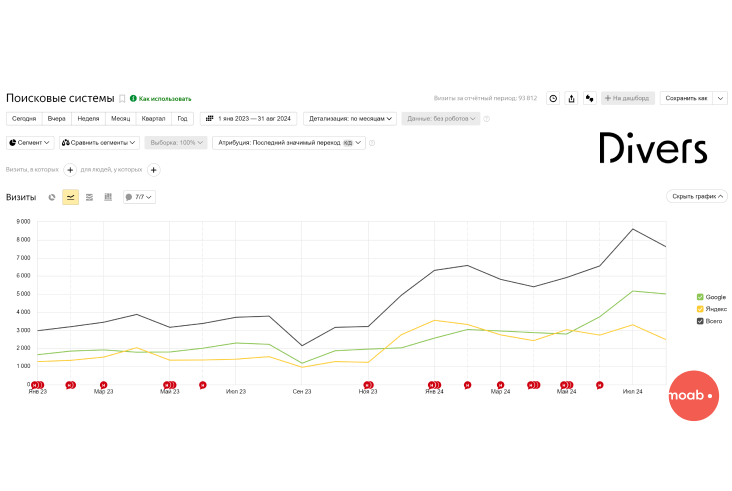This screenshot has height=491, width=732.
Task: Open the Как использовать help link
Action: coord(161,98)
